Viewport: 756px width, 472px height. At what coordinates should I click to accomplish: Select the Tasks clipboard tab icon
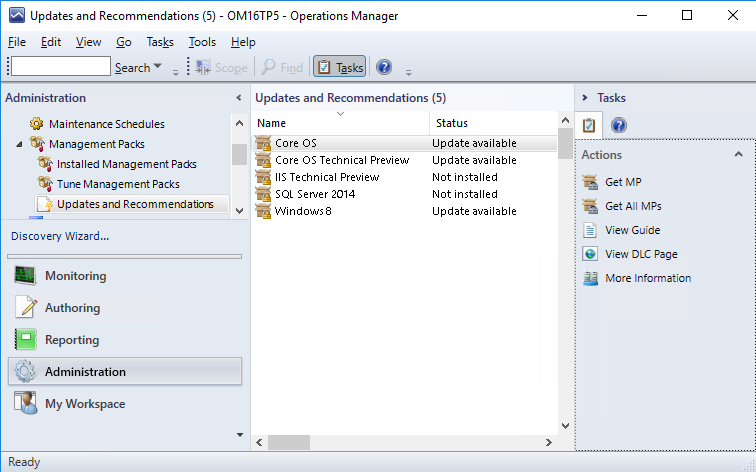coord(589,125)
